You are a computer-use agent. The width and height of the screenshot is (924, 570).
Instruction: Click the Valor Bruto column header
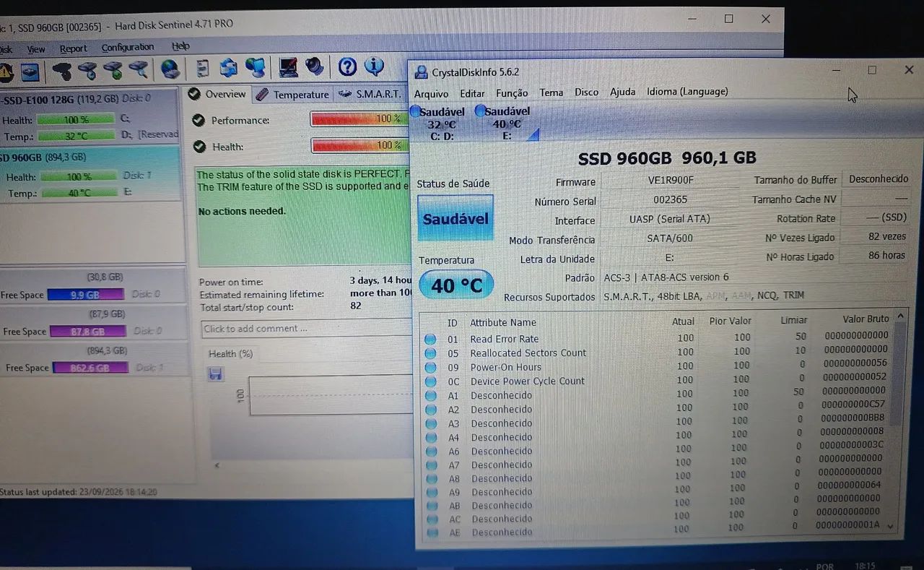[x=865, y=319]
